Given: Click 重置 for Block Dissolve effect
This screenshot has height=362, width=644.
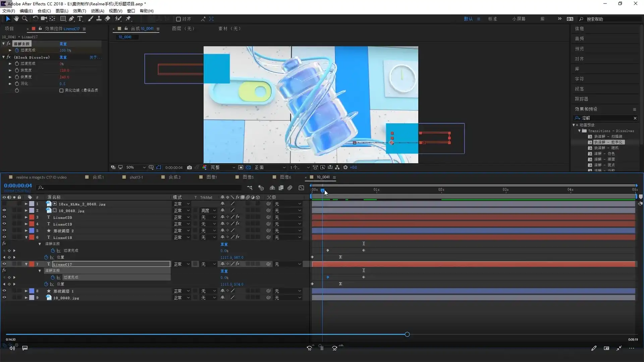Looking at the screenshot, I should pos(63,57).
